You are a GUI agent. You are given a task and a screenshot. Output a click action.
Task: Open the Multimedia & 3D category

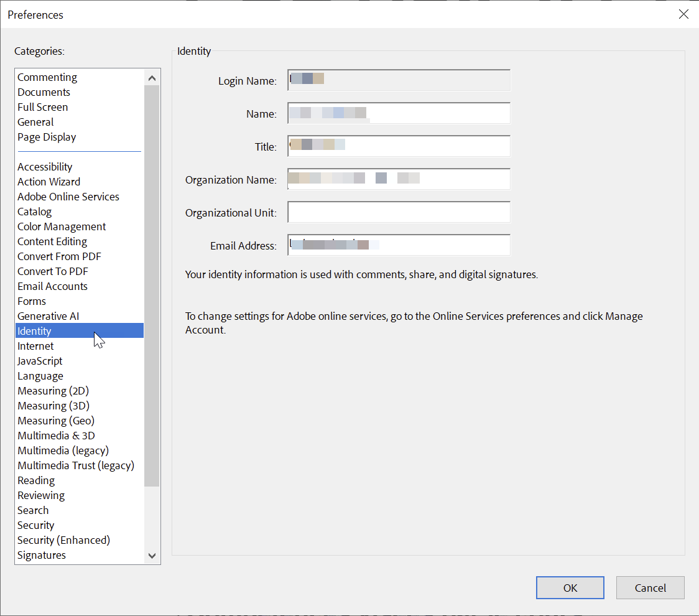tap(56, 436)
